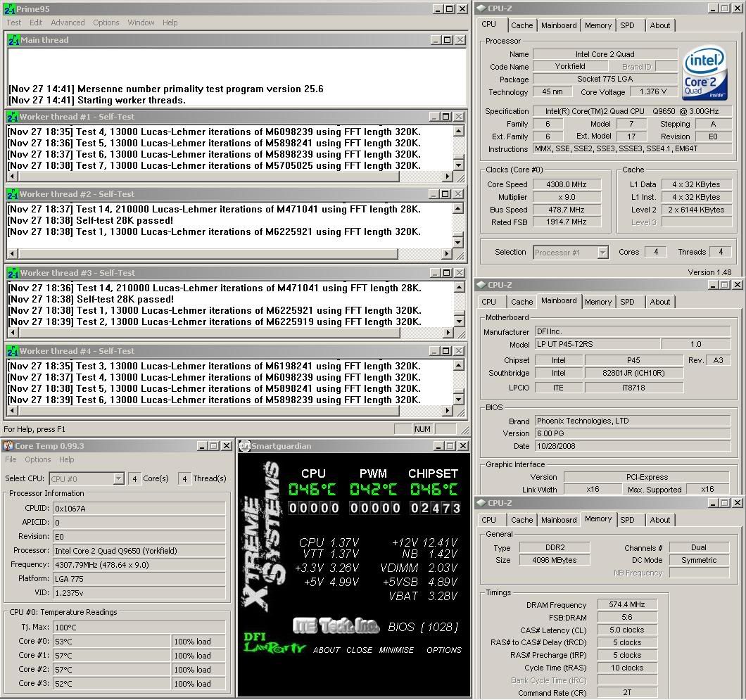Open Prime95 Advanced menu

68,23
